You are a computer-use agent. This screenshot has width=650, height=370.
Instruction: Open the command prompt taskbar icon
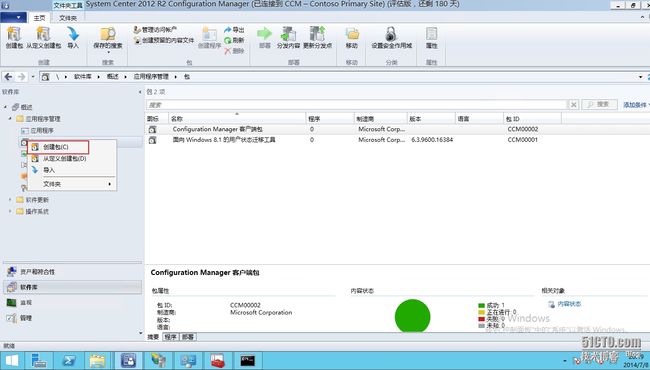[247, 360]
